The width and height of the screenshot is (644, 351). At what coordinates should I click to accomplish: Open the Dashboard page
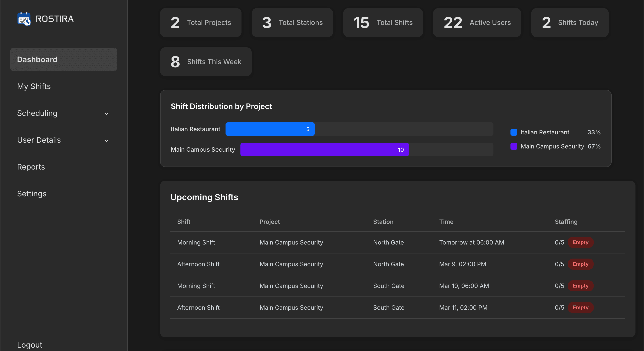pyautogui.click(x=37, y=59)
